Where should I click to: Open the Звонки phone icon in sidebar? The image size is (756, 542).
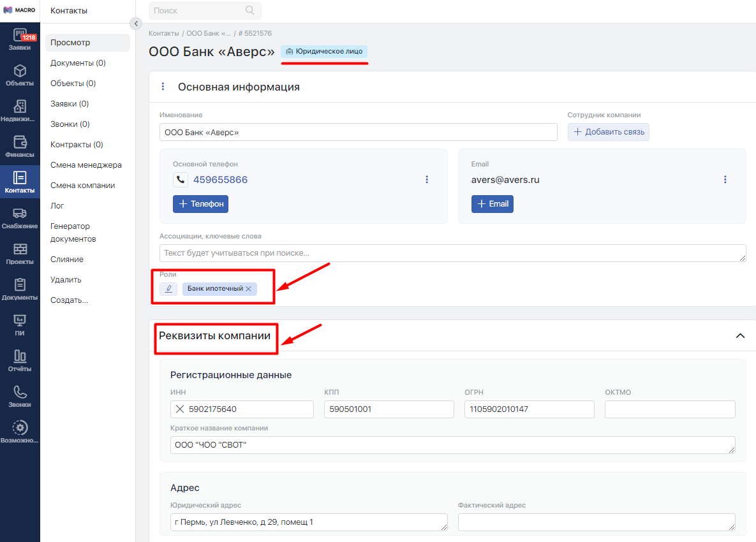click(x=20, y=396)
